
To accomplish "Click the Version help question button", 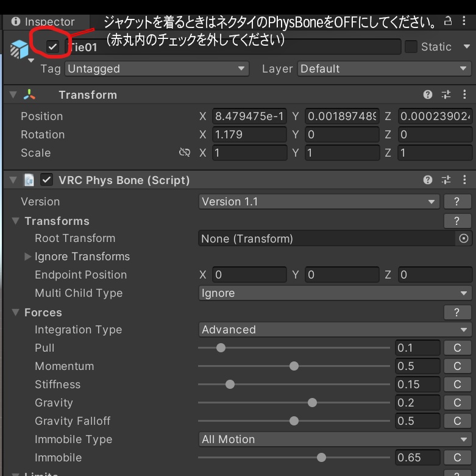I will click(457, 202).
